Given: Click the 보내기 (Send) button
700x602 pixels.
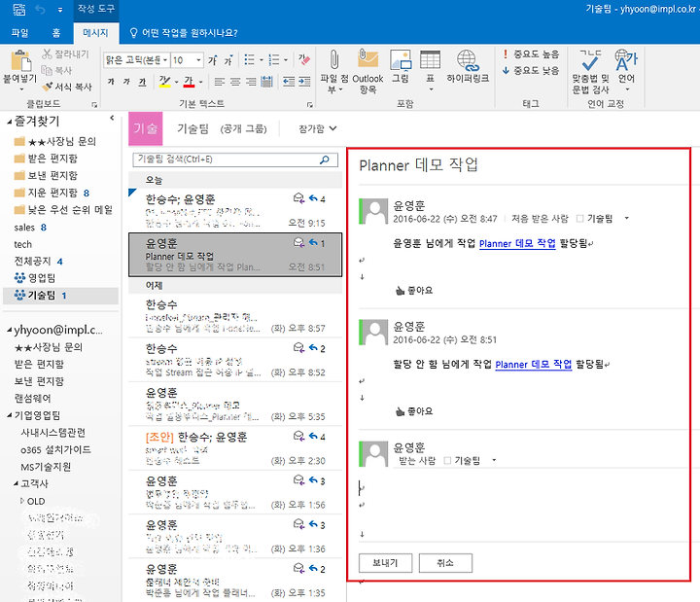Looking at the screenshot, I should (385, 563).
